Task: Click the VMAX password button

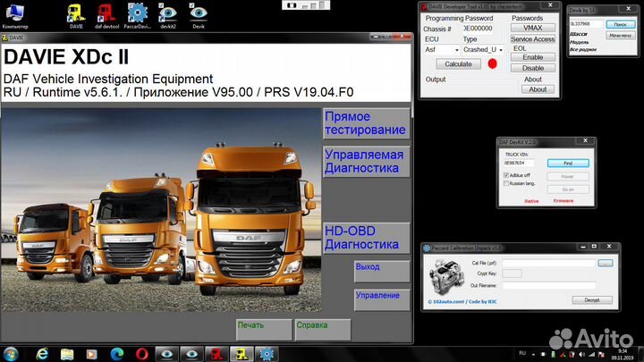Action: pos(533,28)
